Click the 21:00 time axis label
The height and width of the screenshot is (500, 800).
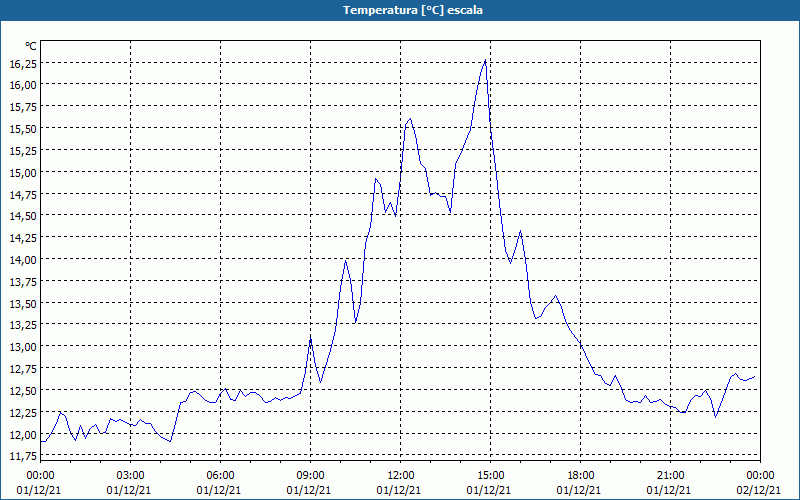click(x=670, y=476)
